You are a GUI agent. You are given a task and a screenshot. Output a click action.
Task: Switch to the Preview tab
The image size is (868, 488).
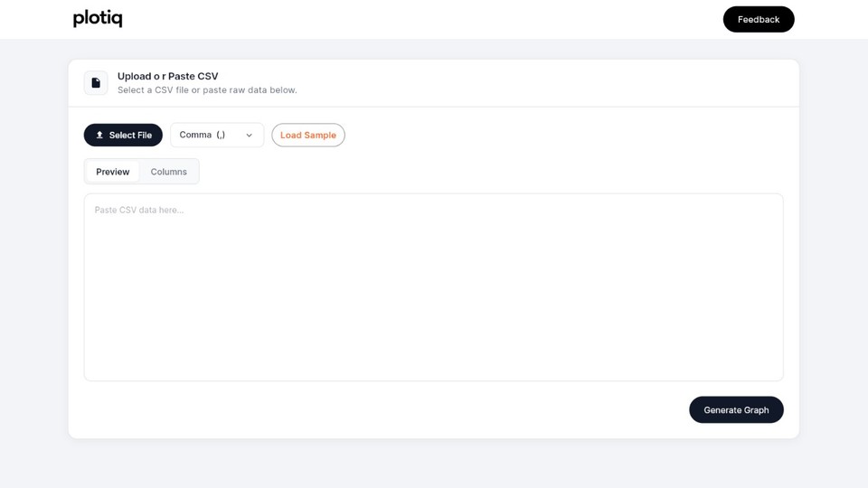point(113,172)
